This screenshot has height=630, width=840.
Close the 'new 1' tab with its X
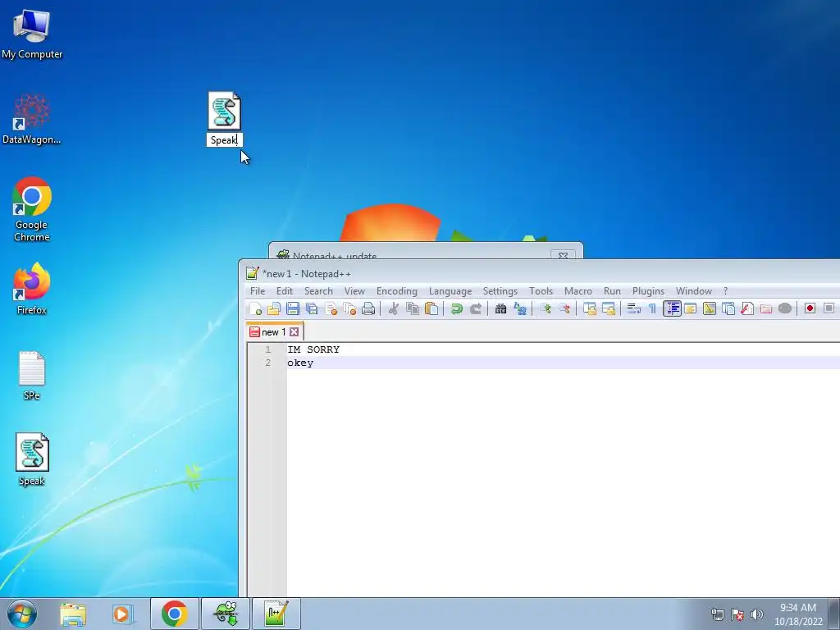(x=294, y=332)
